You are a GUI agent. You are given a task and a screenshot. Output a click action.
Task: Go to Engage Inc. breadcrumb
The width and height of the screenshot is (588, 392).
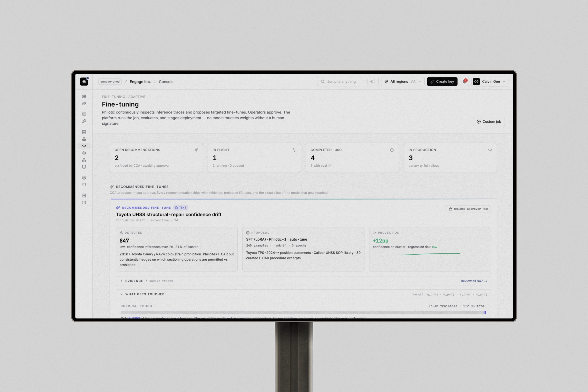pos(140,82)
